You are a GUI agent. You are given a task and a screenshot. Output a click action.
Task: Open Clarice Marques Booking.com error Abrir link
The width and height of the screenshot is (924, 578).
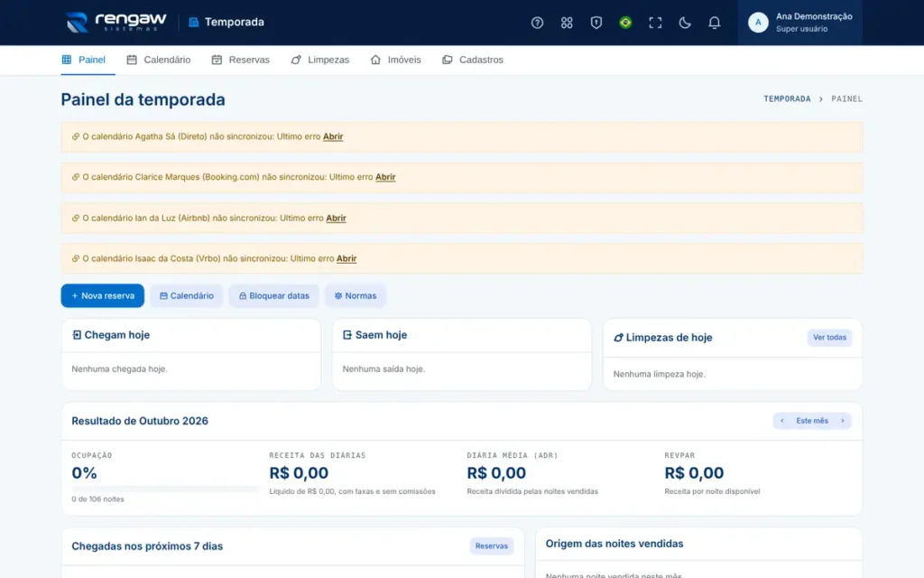pos(385,177)
